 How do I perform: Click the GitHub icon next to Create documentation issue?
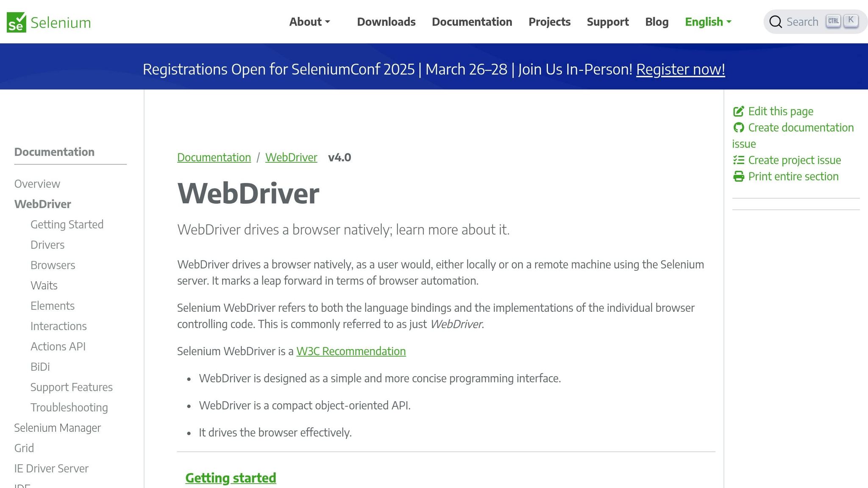(739, 127)
